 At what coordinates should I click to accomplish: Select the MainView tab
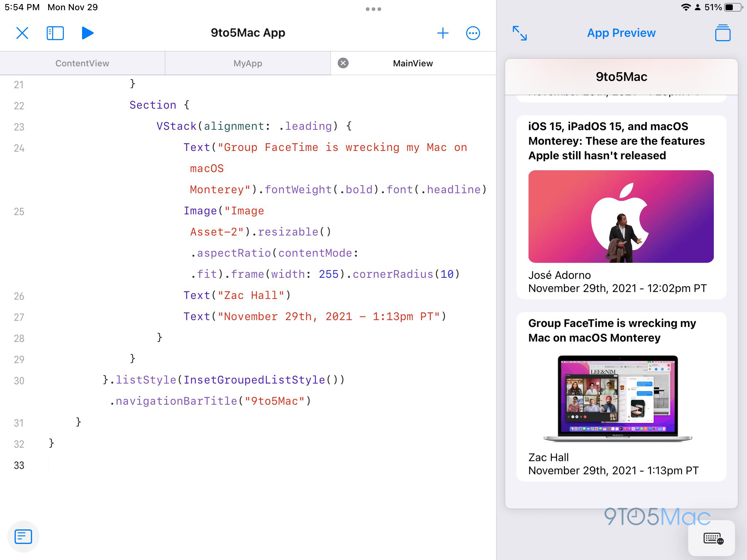[x=413, y=63]
